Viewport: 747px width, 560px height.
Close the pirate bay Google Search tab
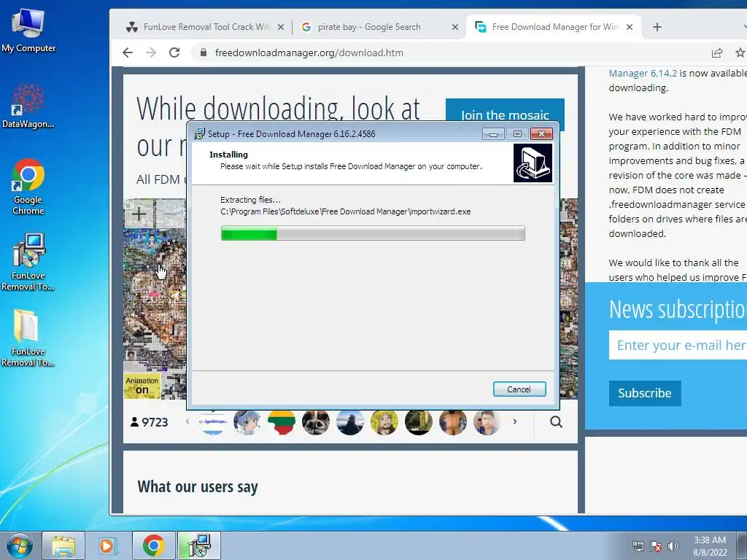pos(455,27)
